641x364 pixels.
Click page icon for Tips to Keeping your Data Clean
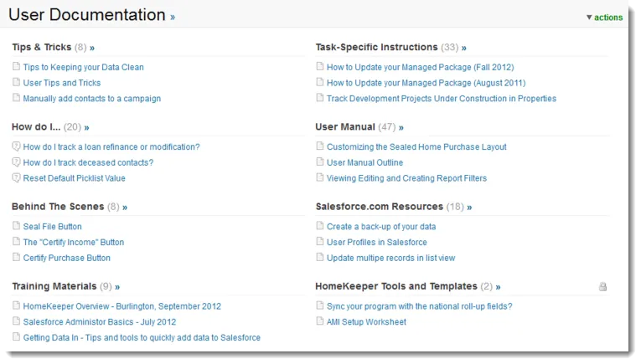(x=17, y=66)
